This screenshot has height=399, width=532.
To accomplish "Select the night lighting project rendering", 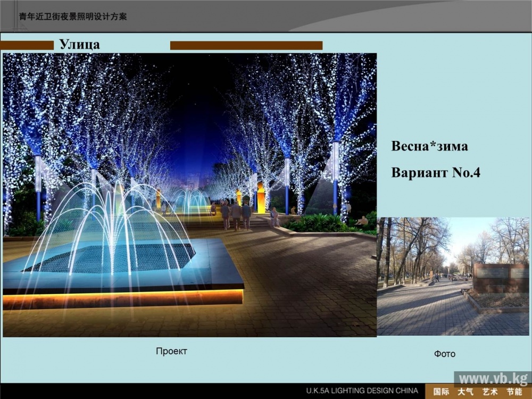I will click(x=190, y=195).
